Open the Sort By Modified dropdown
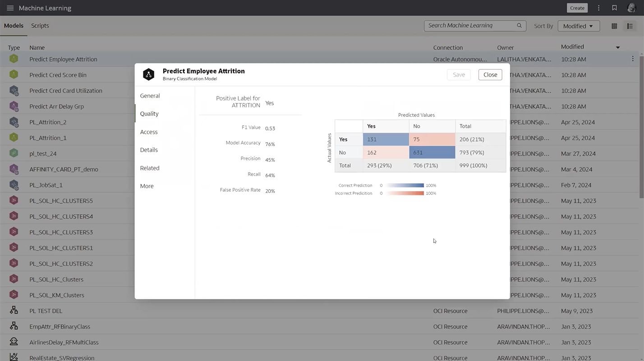This screenshot has width=644, height=361. click(x=579, y=26)
